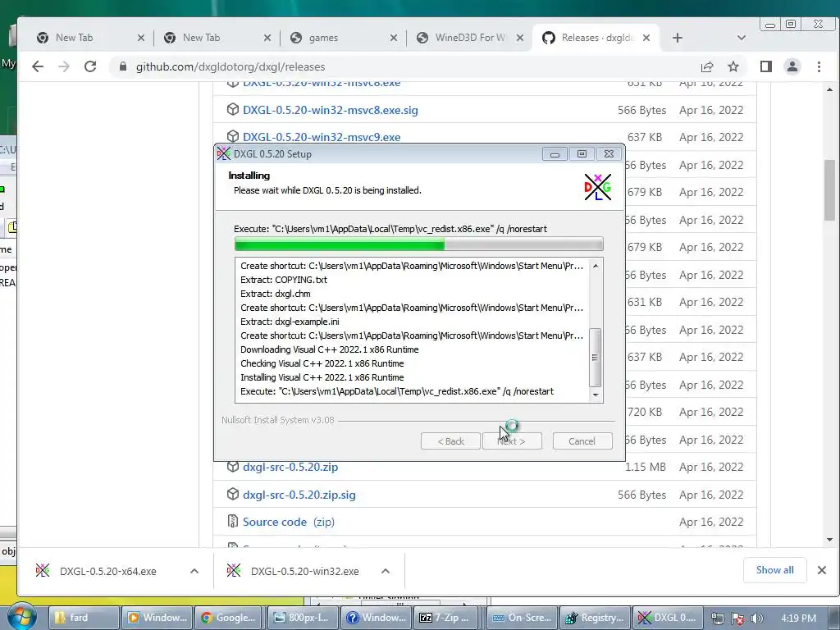Image resolution: width=840 pixels, height=630 pixels.
Task: Open DXGL-0.5.20-x64.exe download item
Action: point(107,571)
